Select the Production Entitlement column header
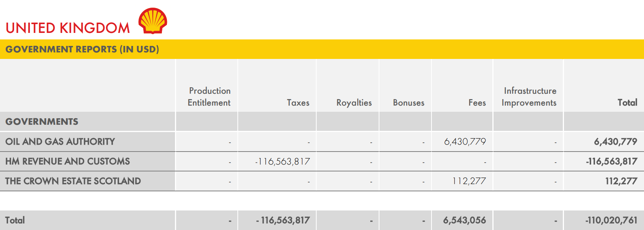Screen dimensions: 644x230 click(209, 96)
